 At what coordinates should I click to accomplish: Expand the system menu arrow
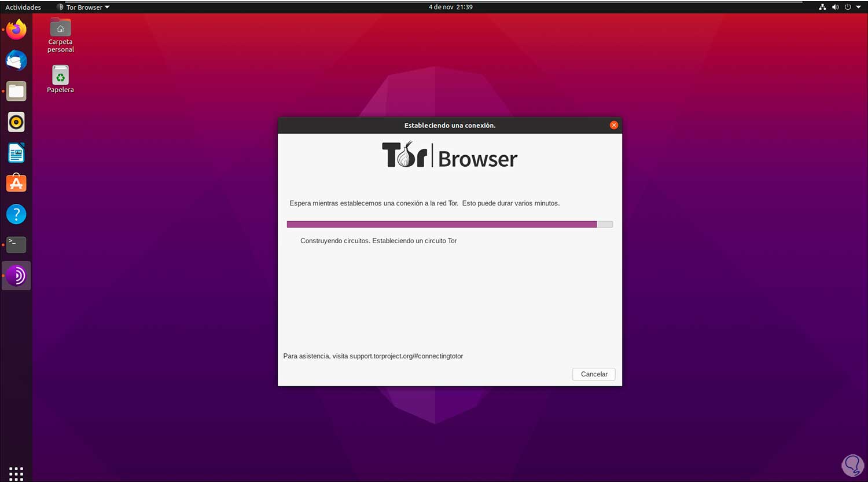[858, 7]
